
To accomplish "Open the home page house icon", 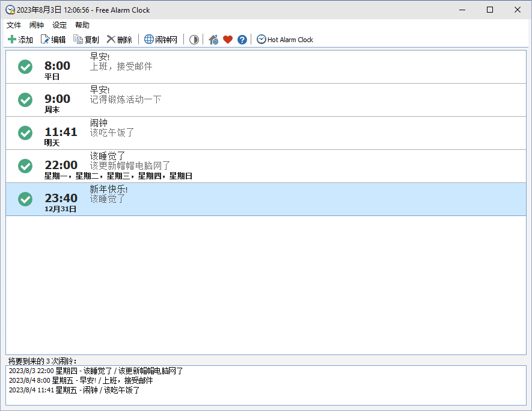I will point(213,40).
